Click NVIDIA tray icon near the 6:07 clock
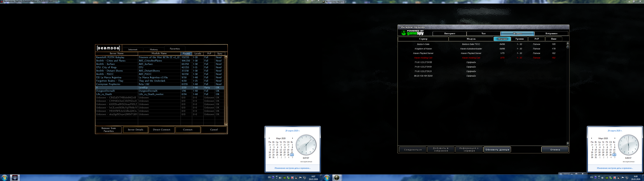The width and height of the screenshot is (644, 181). point(285,178)
